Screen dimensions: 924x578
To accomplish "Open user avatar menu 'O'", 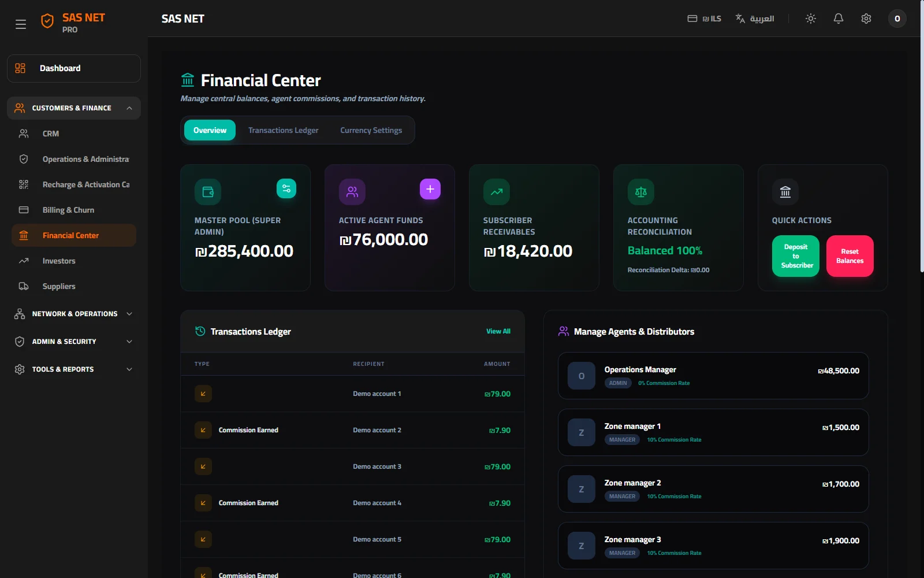I will coord(897,18).
